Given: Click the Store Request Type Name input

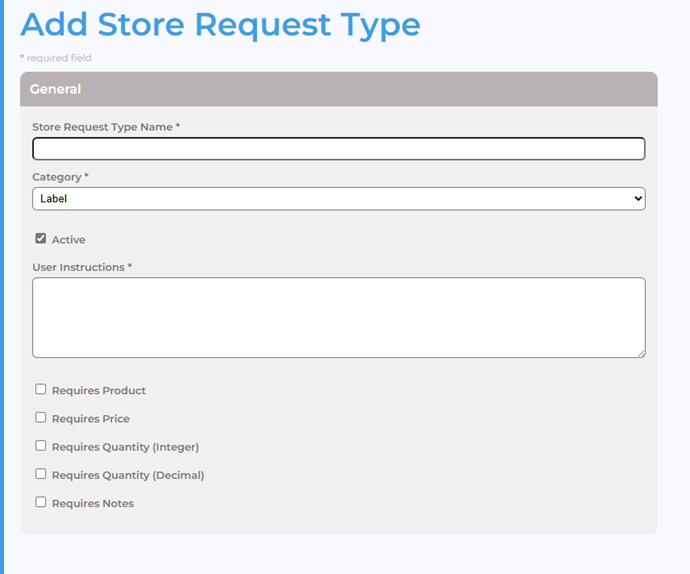Looking at the screenshot, I should click(338, 149).
